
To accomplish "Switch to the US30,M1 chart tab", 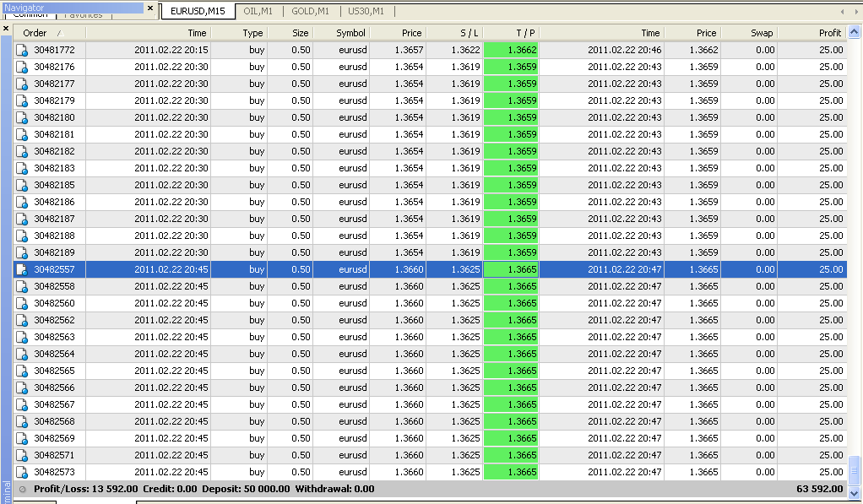I will tap(366, 12).
